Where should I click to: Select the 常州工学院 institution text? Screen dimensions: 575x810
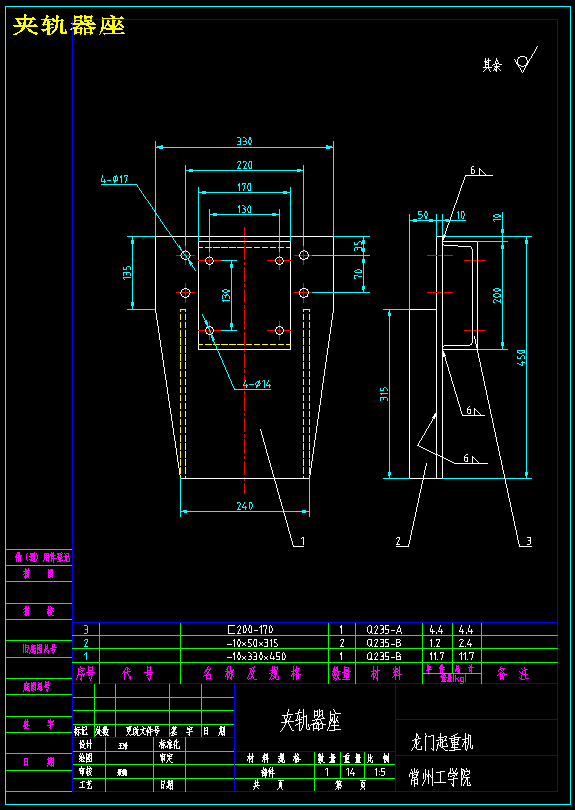[441, 776]
